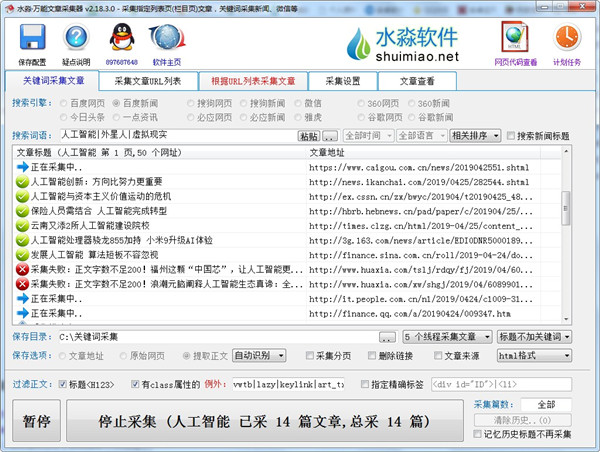Click blue arrow icon on it.people.com.cn row
600x452 pixels.
pyautogui.click(x=23, y=299)
